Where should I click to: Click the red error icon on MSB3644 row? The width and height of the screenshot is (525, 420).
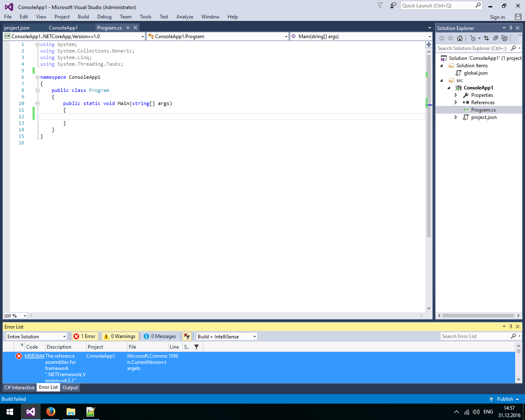coord(19,356)
